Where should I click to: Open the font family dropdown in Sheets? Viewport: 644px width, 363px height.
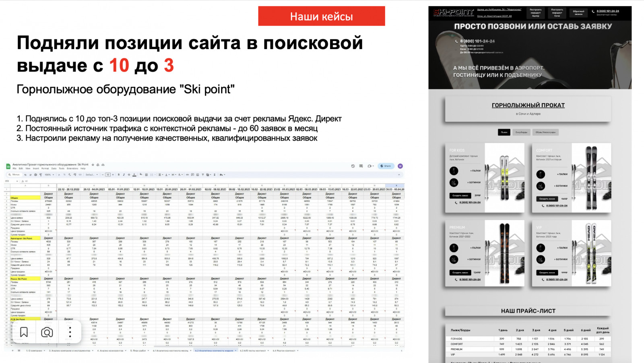click(x=91, y=175)
